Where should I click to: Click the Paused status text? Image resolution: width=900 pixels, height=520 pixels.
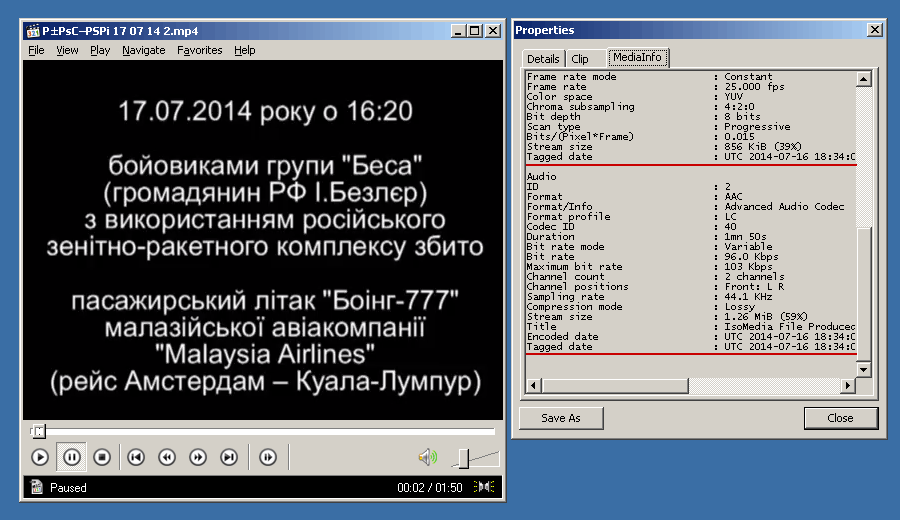[x=68, y=488]
